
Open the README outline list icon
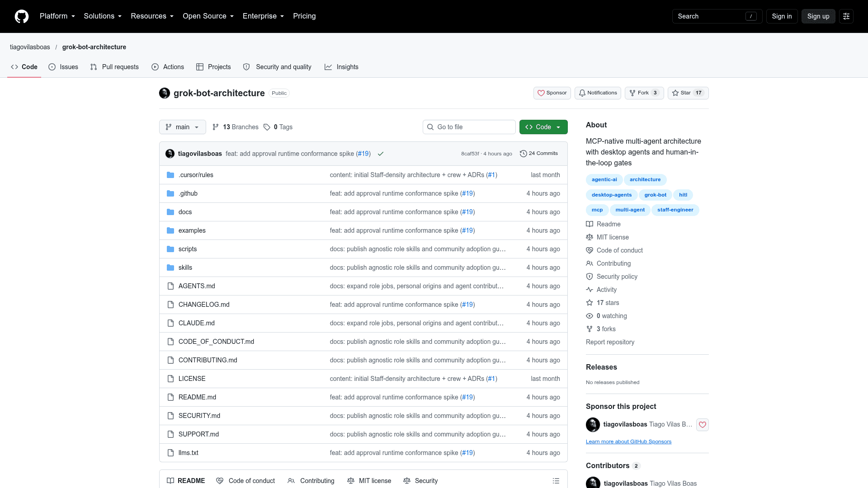coord(556,481)
